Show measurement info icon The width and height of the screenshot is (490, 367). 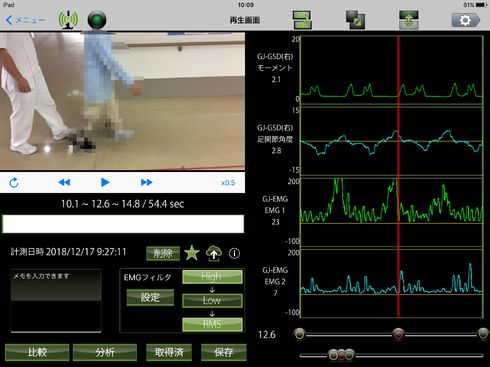(x=234, y=254)
